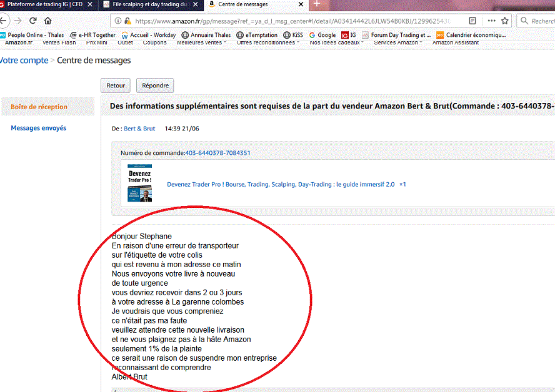Open People Online - Thales bookmark
Screen dimensions: 555x392
(32, 35)
